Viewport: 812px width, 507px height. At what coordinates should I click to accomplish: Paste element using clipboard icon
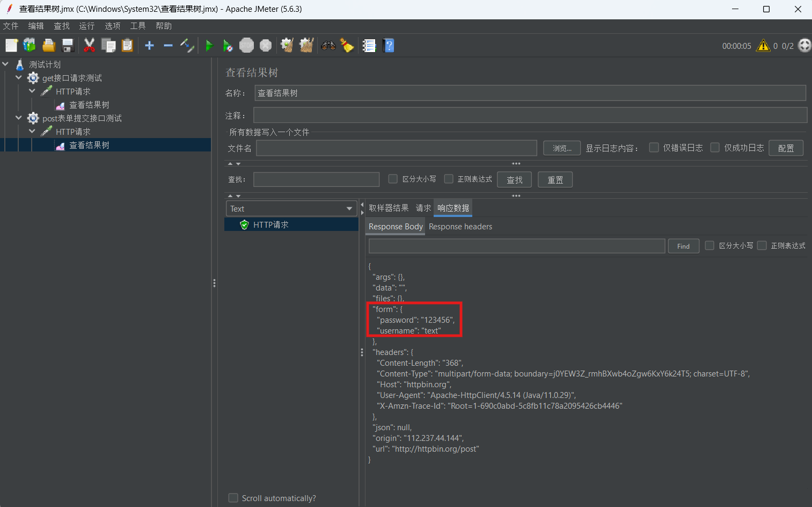127,46
